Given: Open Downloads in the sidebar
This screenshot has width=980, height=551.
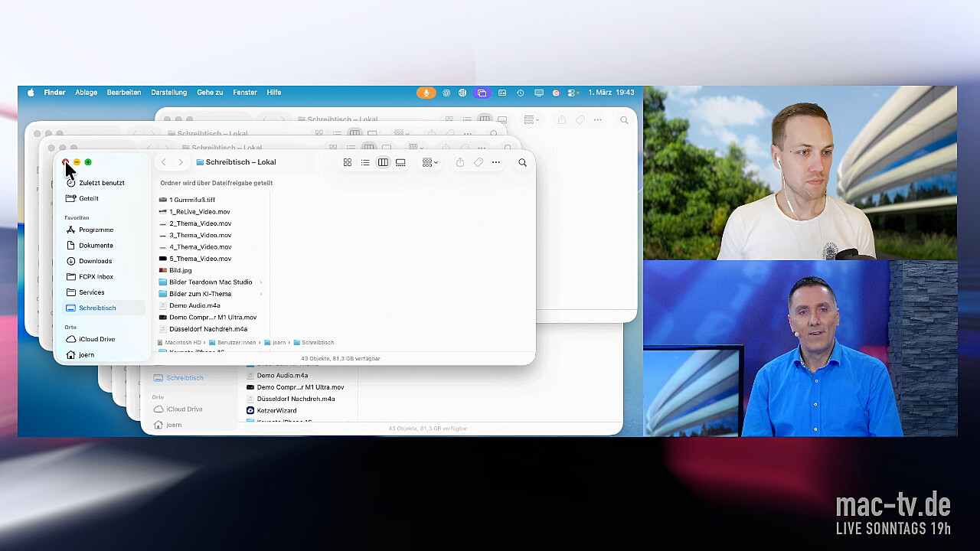Looking at the screenshot, I should [95, 261].
